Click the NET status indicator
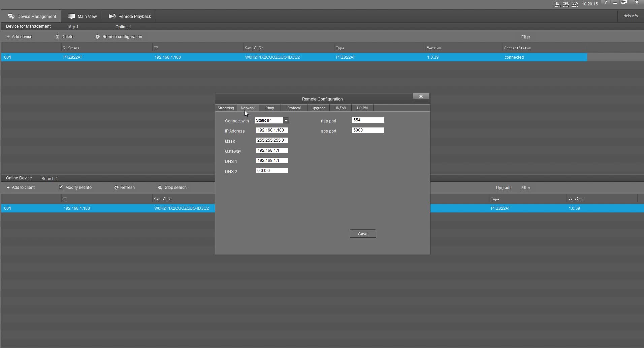 tap(558, 4)
